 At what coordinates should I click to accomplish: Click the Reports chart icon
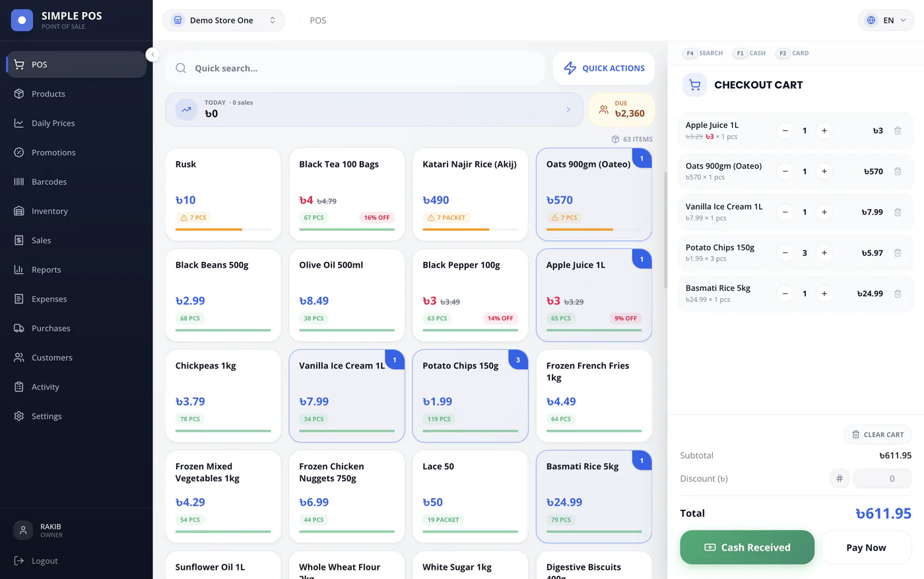[19, 270]
